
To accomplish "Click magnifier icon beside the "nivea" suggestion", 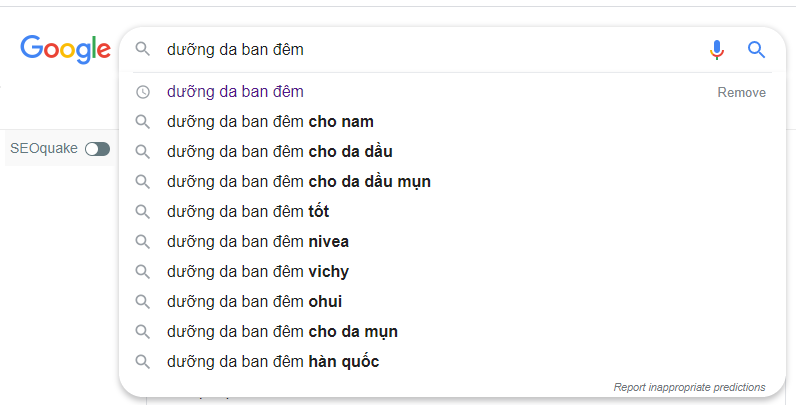I will [143, 242].
